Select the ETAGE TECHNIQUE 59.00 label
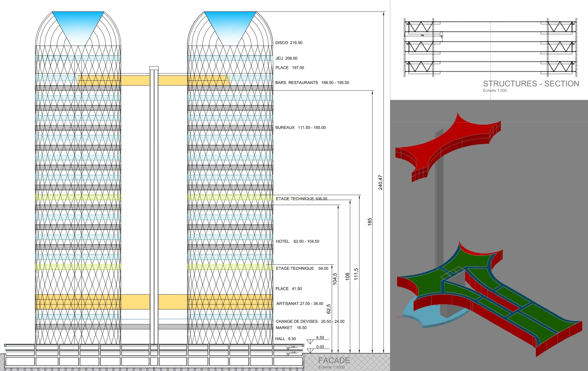The width and height of the screenshot is (588, 371). [x=302, y=269]
